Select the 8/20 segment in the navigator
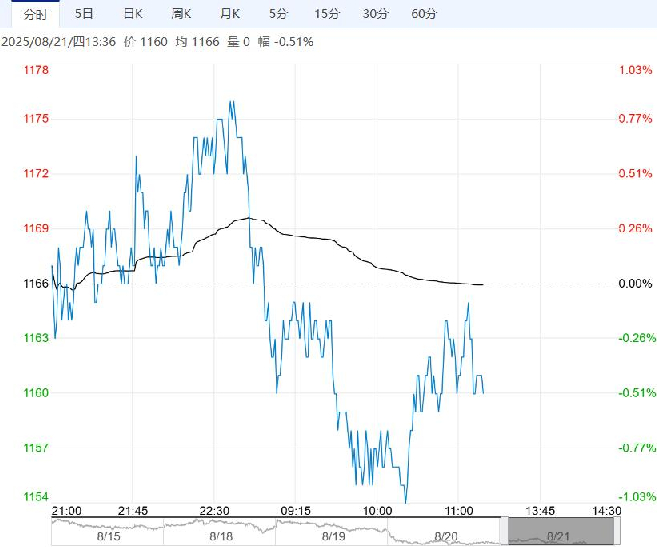Screen dimensions: 657x547 point(446,536)
